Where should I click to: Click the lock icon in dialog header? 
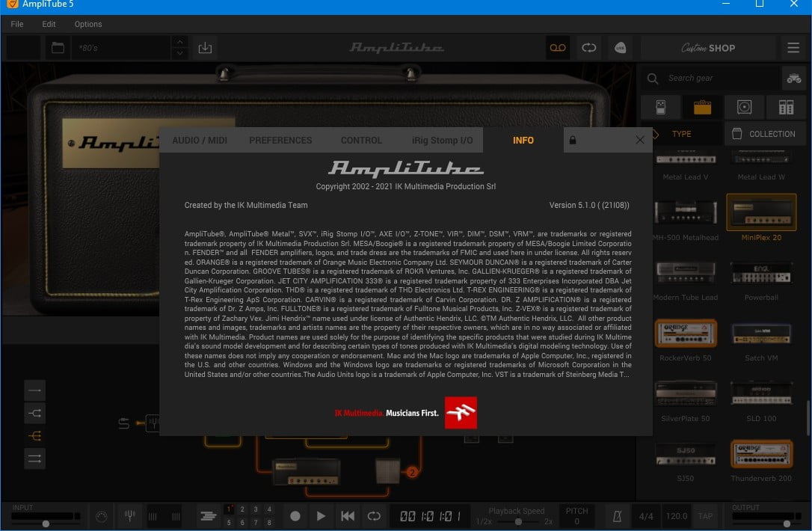573,140
